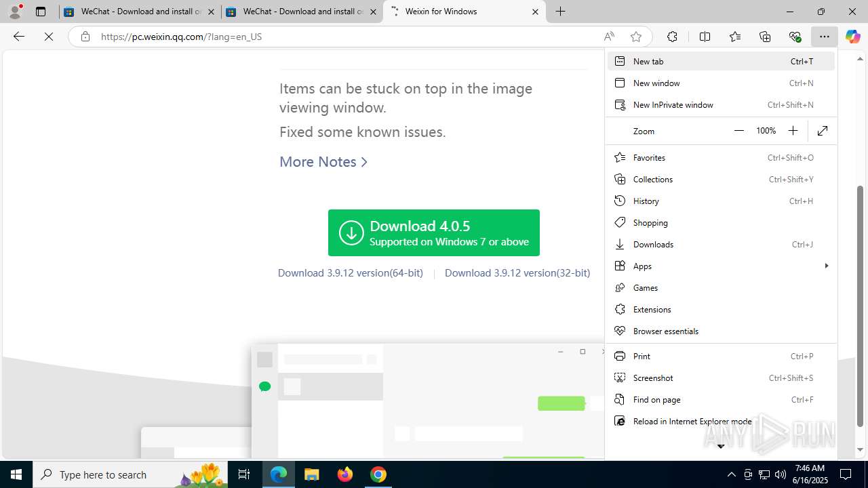Click Download 3.9.12 version(64-bit) link
The image size is (868, 488).
pyautogui.click(x=350, y=272)
